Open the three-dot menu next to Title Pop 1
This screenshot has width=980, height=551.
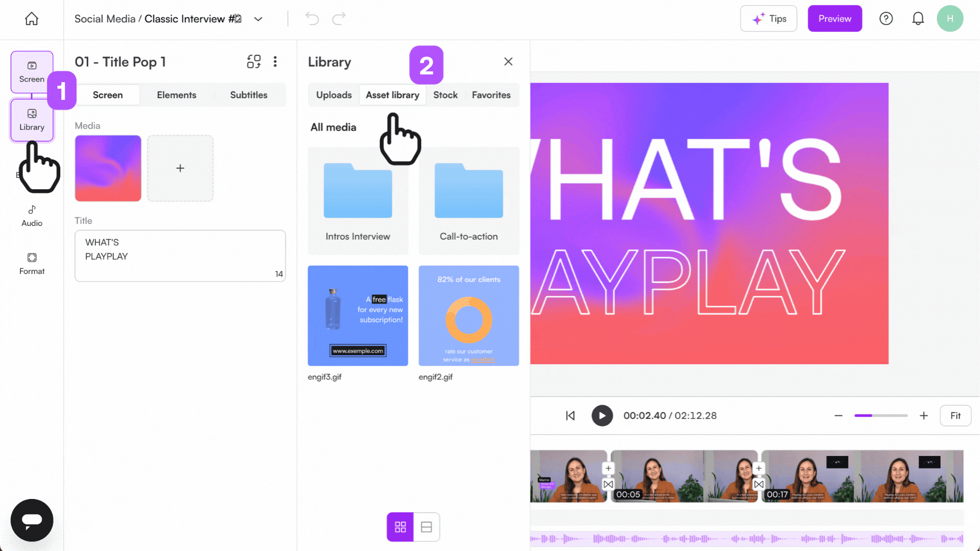tap(275, 61)
